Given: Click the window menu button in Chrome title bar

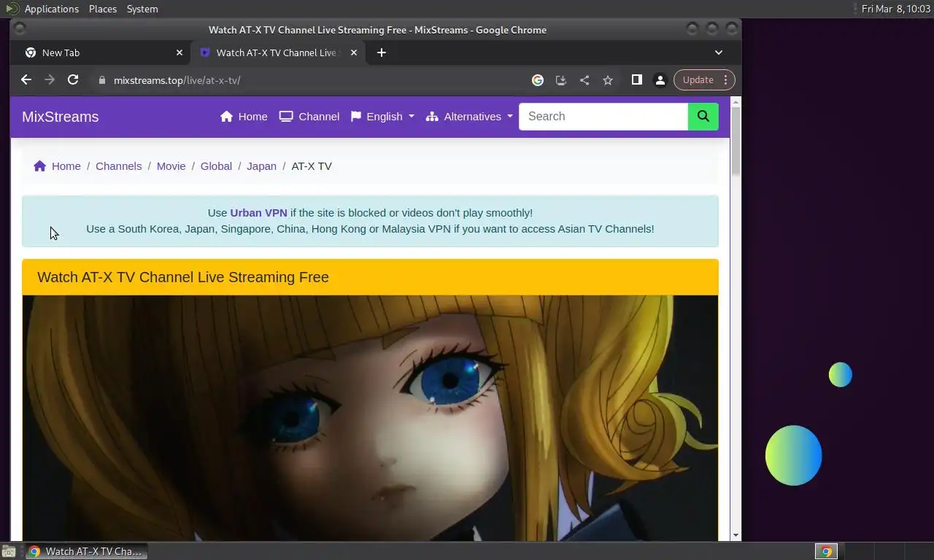Looking at the screenshot, I should click(x=20, y=29).
